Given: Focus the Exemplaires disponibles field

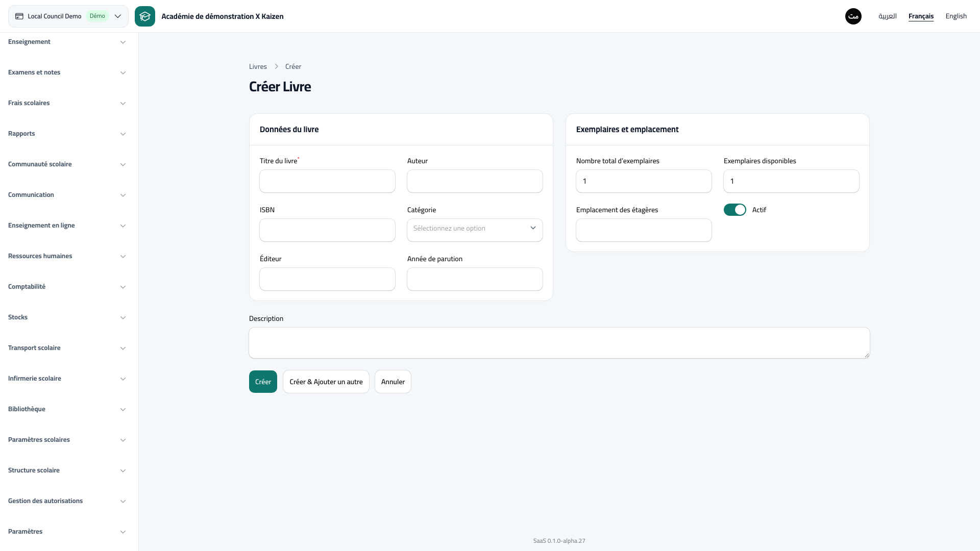Looking at the screenshot, I should coord(791,181).
